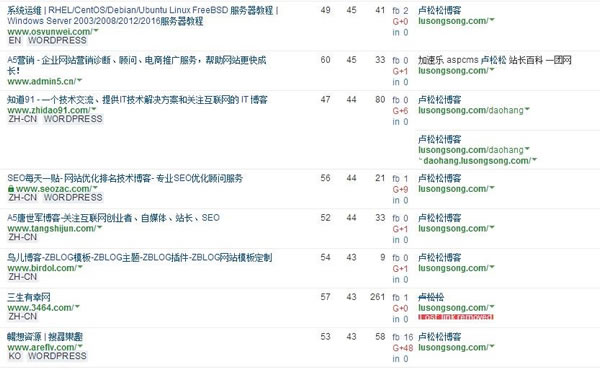The width and height of the screenshot is (600, 370).
Task: Click the green lock icon beside www.seozac.com
Action: click(x=11, y=189)
